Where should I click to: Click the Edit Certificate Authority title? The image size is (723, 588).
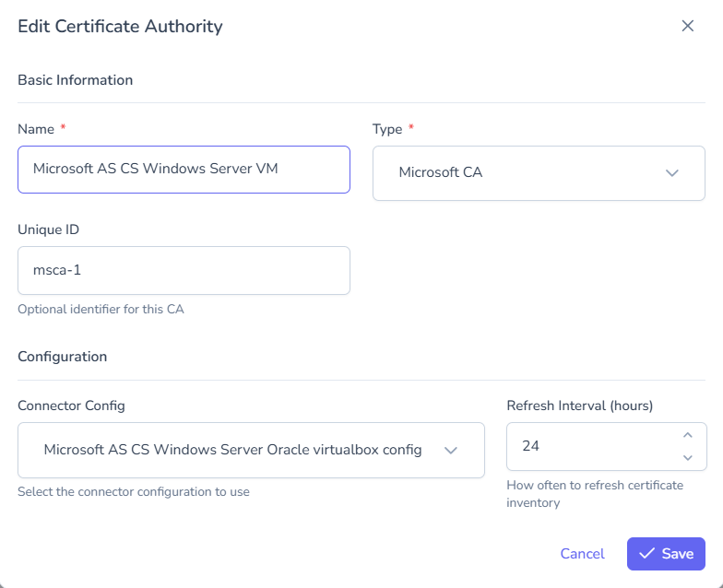[x=120, y=26]
